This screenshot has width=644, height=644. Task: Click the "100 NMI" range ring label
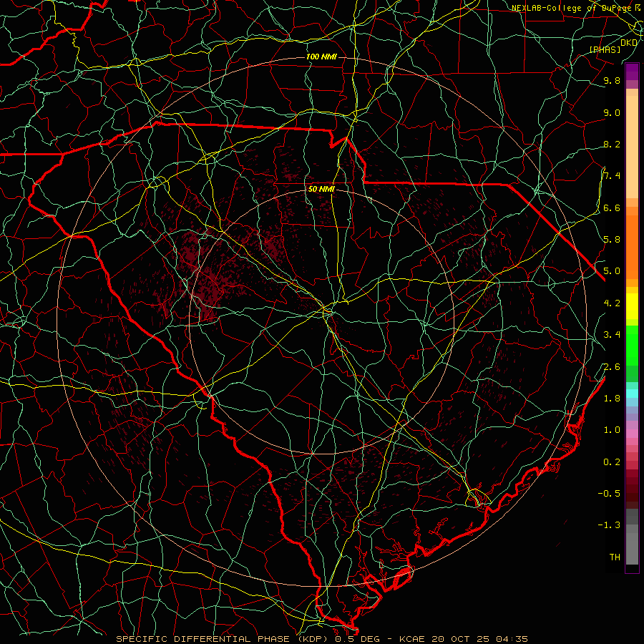click(321, 57)
